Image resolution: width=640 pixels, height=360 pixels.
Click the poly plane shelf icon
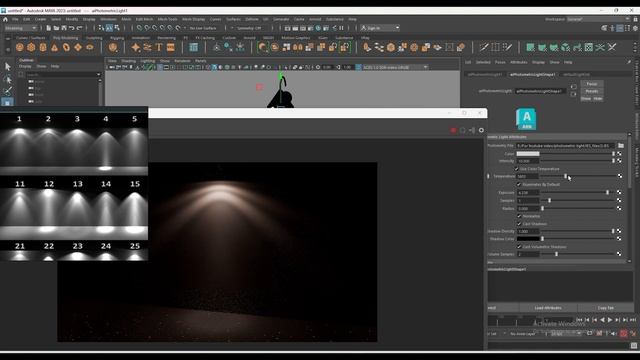tap(78, 47)
